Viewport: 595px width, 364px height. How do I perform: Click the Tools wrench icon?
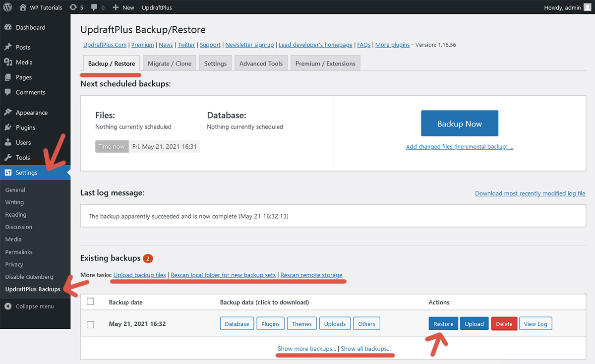[x=8, y=157]
